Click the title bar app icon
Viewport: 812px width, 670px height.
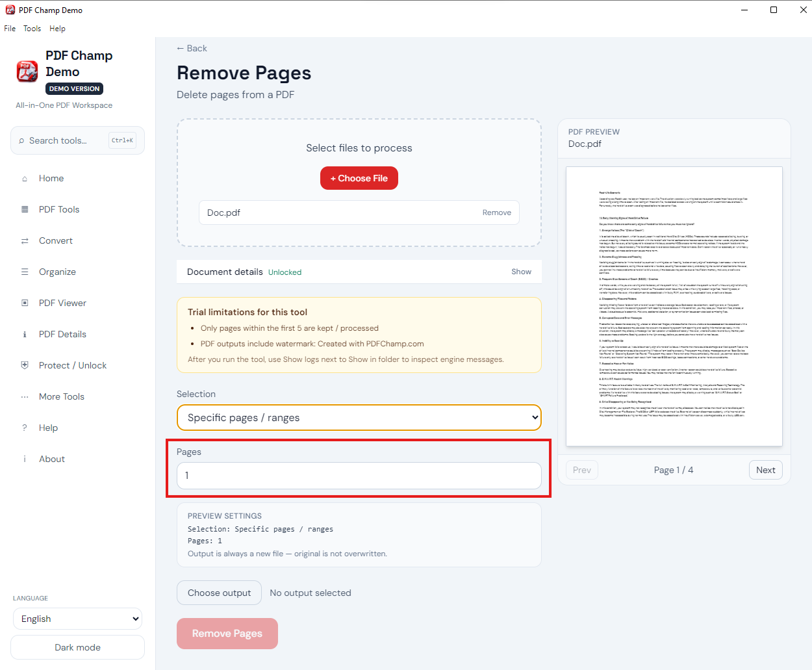coord(10,10)
